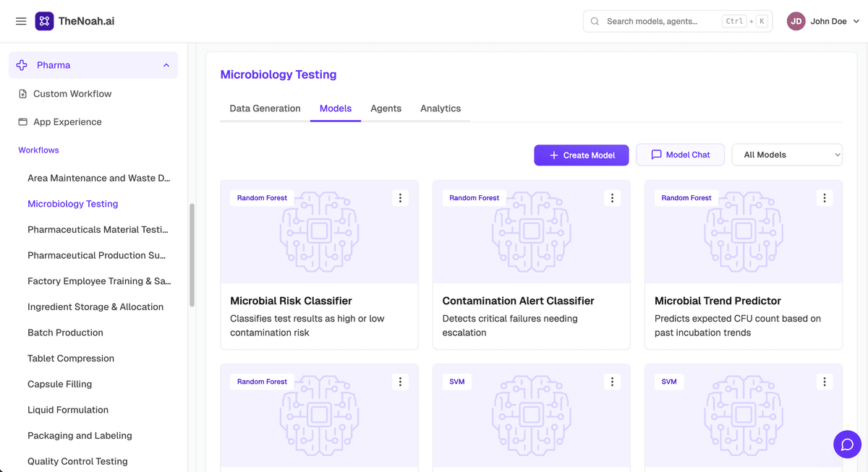
Task: Click Contamination Alert Classifier brain thumbnail
Action: (532, 231)
